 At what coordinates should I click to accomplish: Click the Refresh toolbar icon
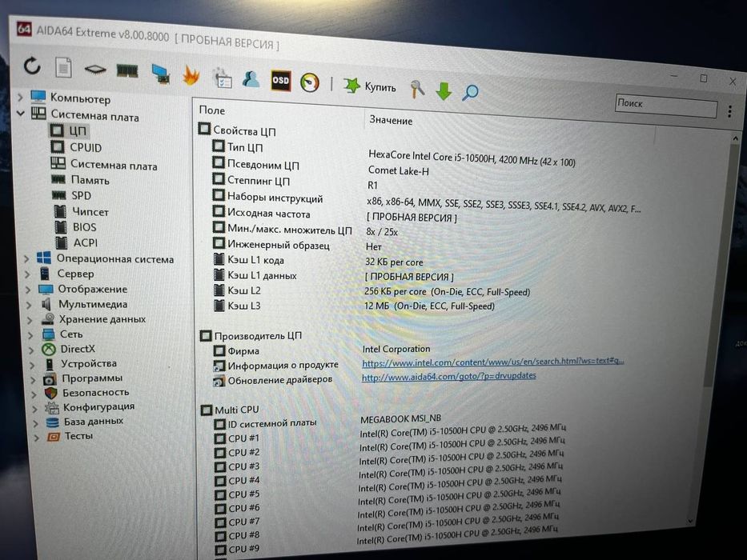pos(32,66)
